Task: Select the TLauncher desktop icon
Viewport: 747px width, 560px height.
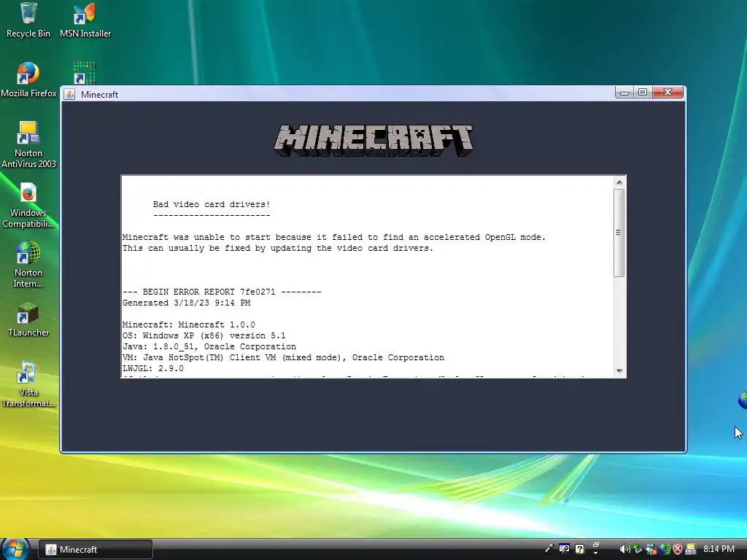Action: (x=28, y=319)
